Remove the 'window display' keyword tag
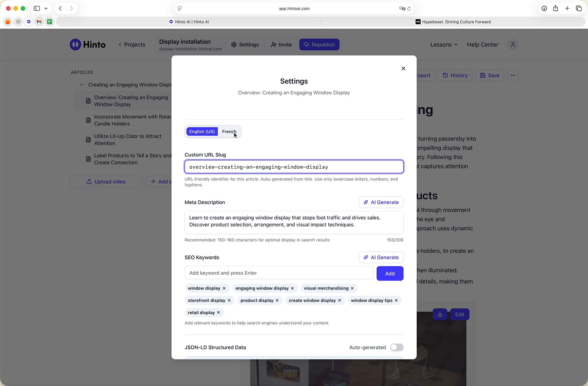 point(224,288)
